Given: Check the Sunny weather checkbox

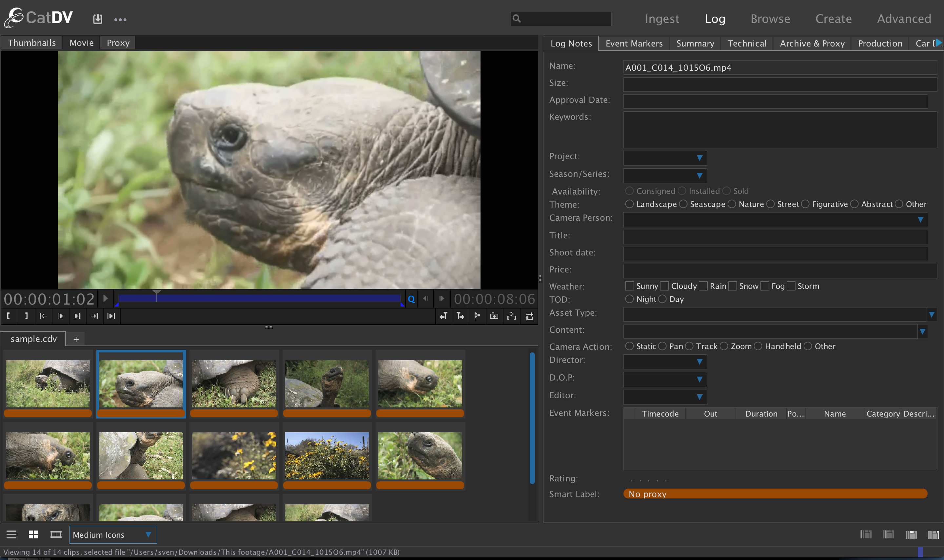Looking at the screenshot, I should (x=630, y=286).
